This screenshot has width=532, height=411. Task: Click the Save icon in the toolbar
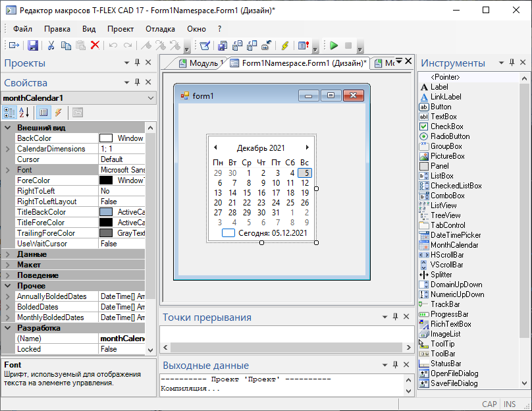[32, 45]
